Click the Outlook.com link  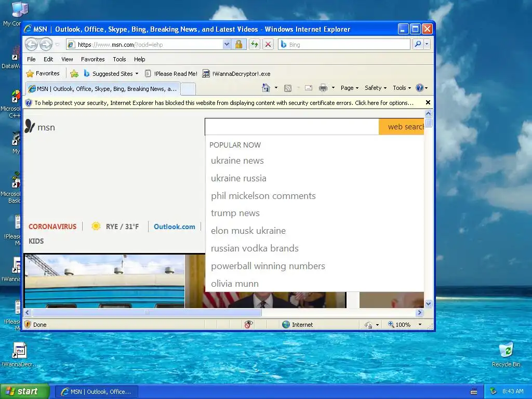pos(175,227)
